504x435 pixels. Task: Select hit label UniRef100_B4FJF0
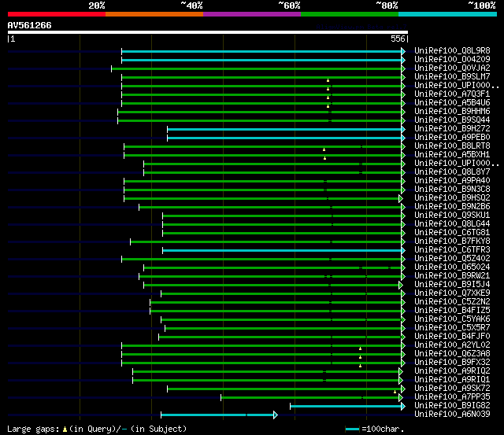click(452, 337)
